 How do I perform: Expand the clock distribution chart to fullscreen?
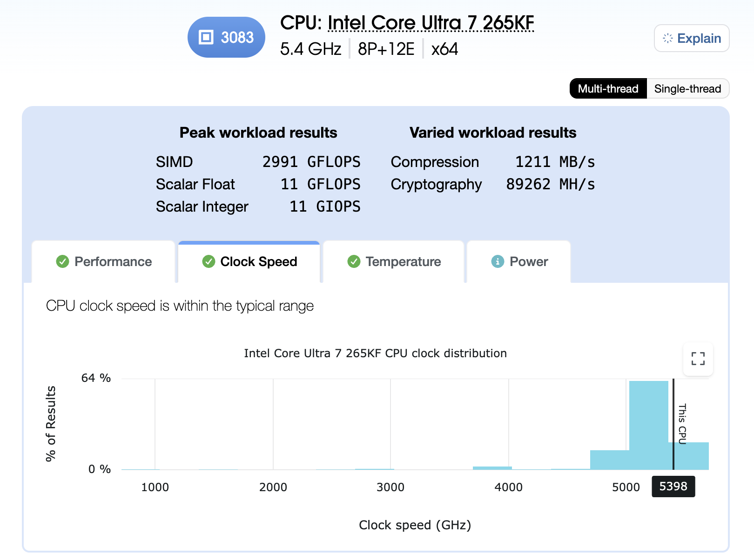[x=697, y=359]
